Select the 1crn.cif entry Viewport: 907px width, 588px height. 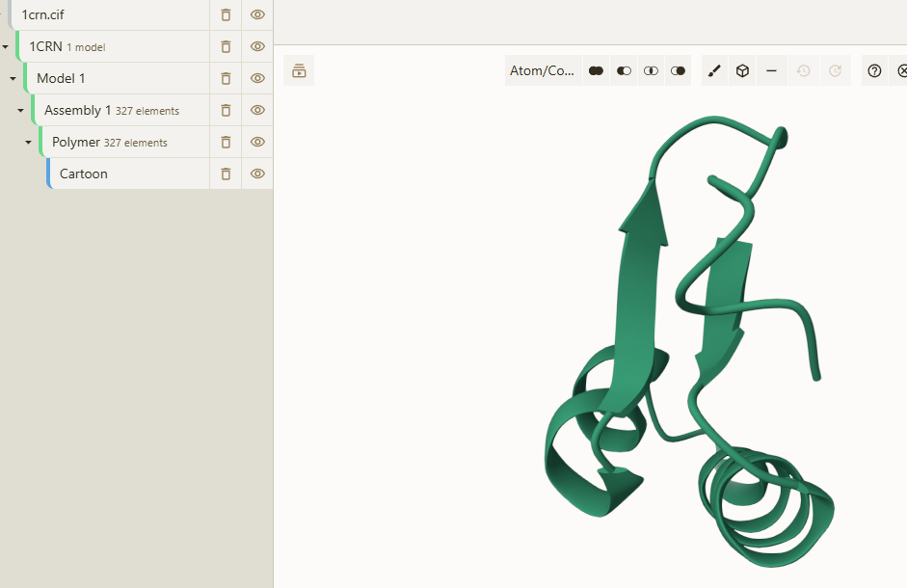(110, 14)
